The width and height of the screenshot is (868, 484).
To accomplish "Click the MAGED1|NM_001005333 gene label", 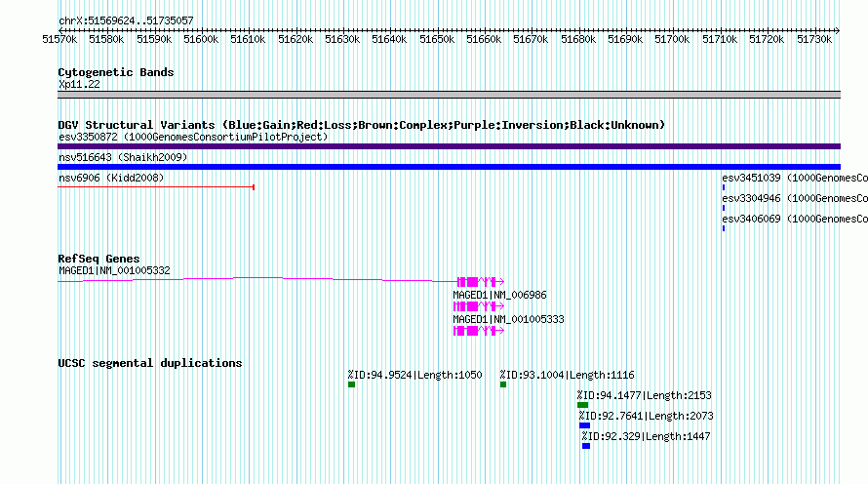I will pos(508,319).
